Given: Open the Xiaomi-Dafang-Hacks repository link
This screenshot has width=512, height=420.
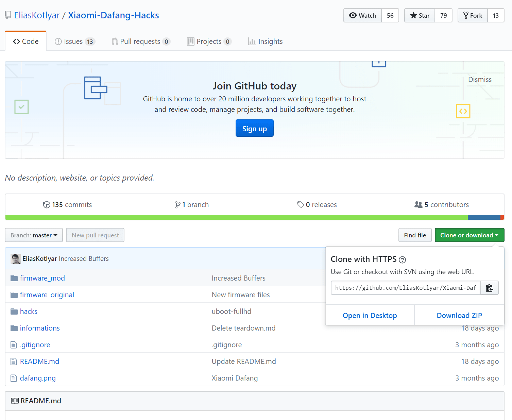Looking at the screenshot, I should 114,15.
